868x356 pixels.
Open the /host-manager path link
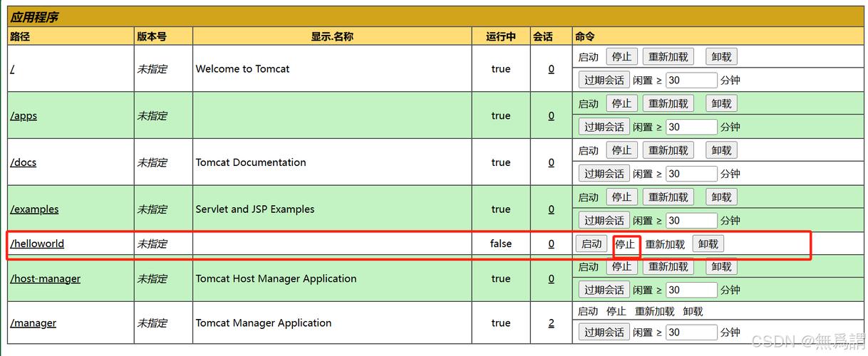[x=45, y=278]
